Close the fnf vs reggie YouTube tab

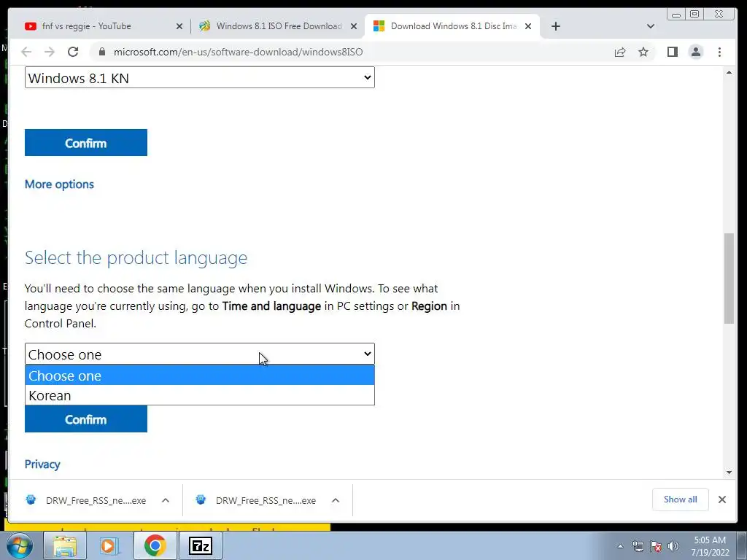click(179, 26)
